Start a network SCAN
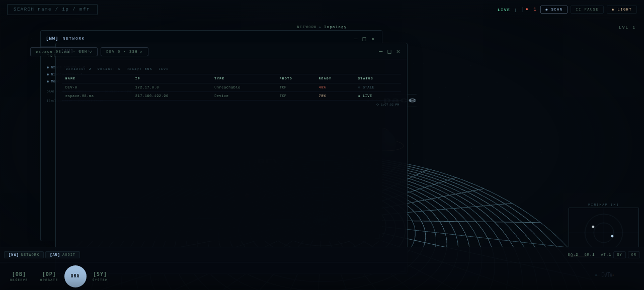Screen dimensions: 644x290 click(554, 10)
